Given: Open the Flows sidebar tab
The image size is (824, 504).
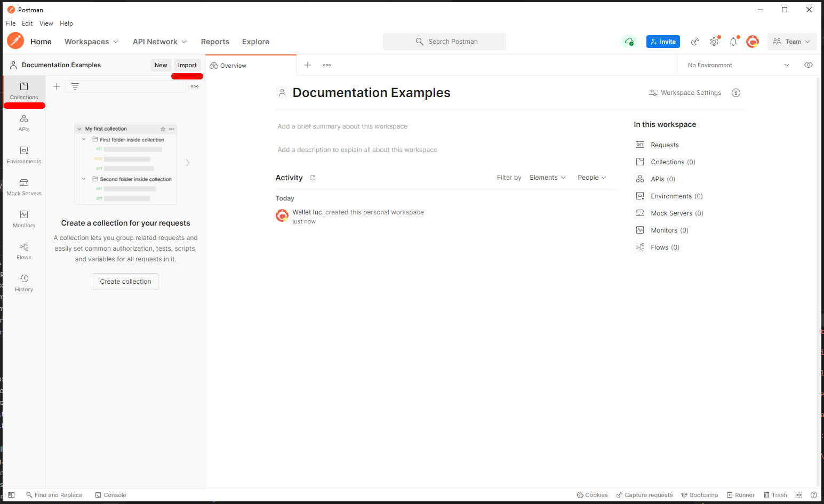Looking at the screenshot, I should (x=24, y=251).
